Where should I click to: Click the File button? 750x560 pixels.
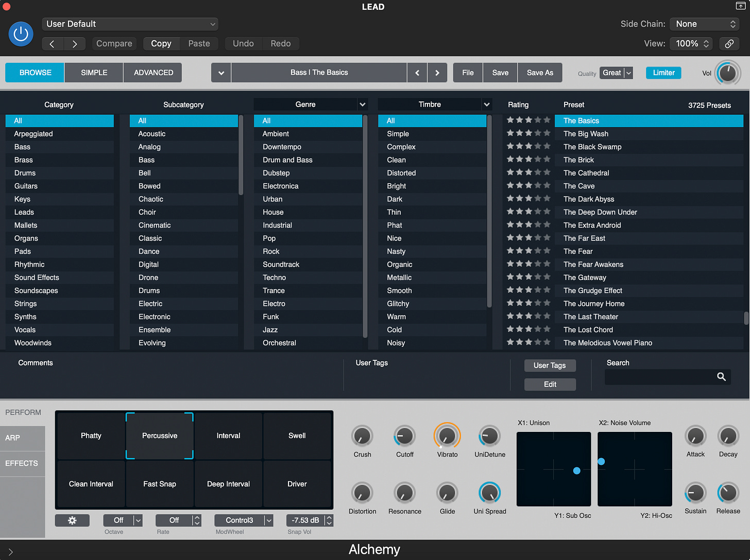click(x=468, y=73)
